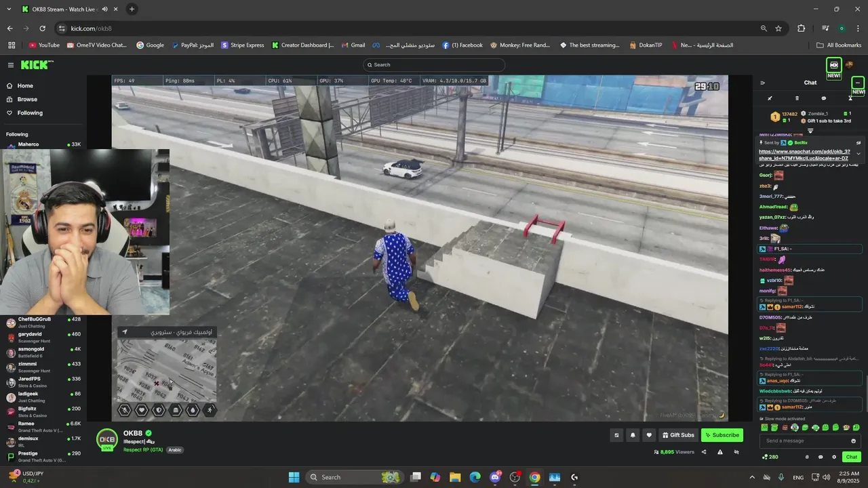This screenshot has width=868, height=488.
Task: Click the share stream icon
Action: coord(704,452)
